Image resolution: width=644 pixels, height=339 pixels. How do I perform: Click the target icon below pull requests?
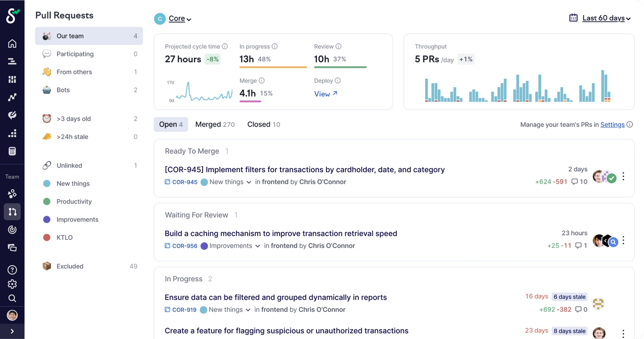click(12, 229)
